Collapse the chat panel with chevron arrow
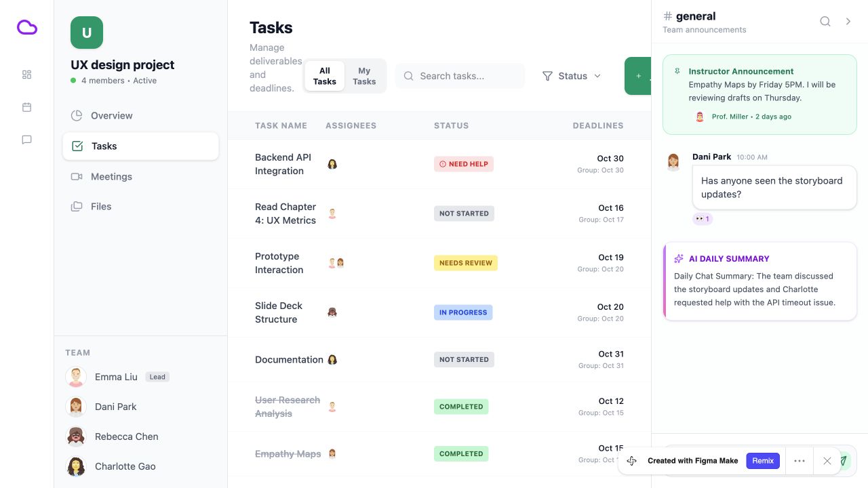Viewport: 868px width, 488px height. [x=848, y=22]
